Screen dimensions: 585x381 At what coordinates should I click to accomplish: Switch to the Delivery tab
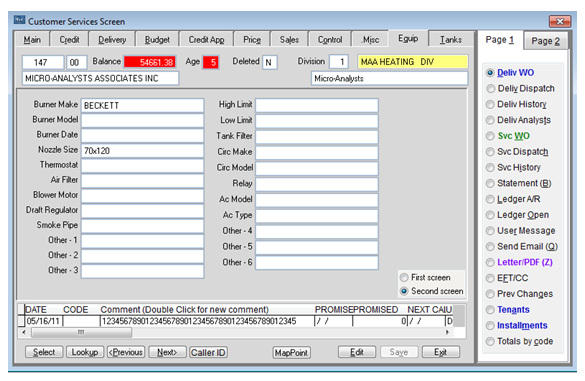click(112, 40)
